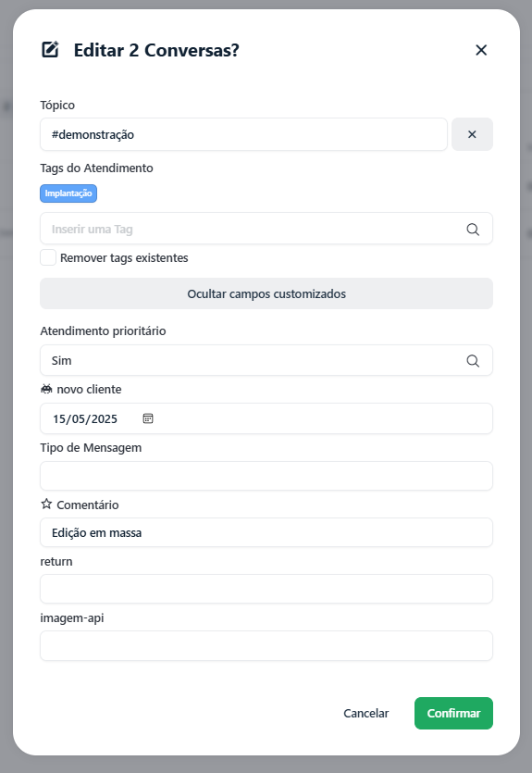532x773 pixels.
Task: Click the edit pencil icon beside the title
Action: click(50, 49)
